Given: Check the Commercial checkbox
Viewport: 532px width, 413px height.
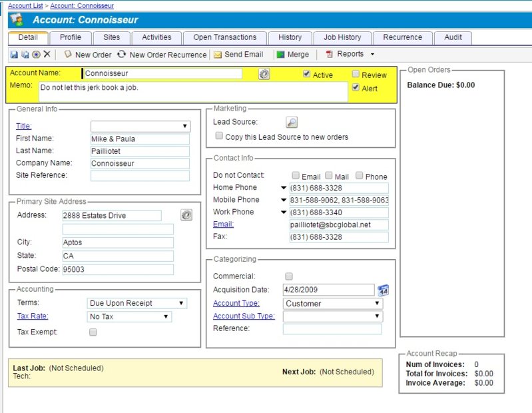Looking at the screenshot, I should coord(288,276).
